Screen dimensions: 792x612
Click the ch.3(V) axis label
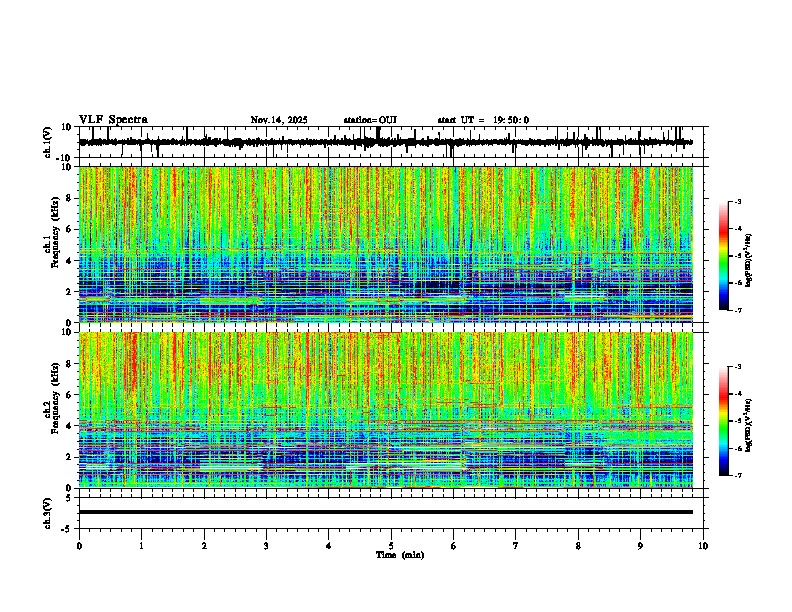(x=48, y=514)
